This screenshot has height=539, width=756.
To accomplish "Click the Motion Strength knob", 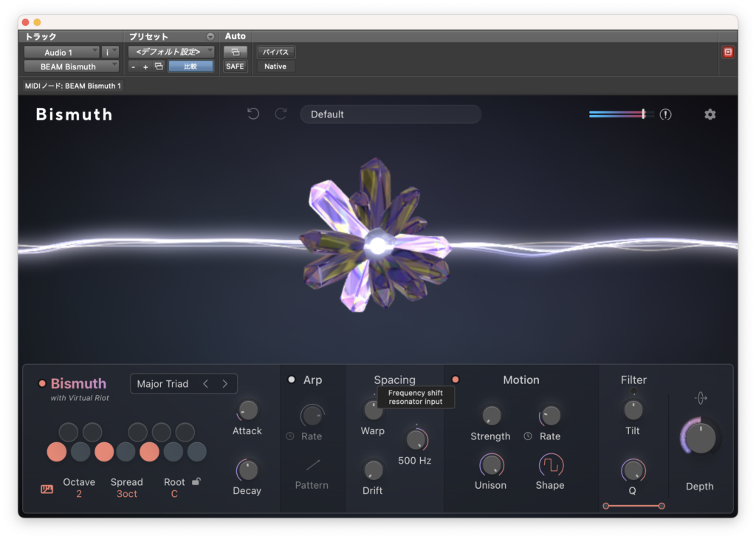I will (491, 416).
